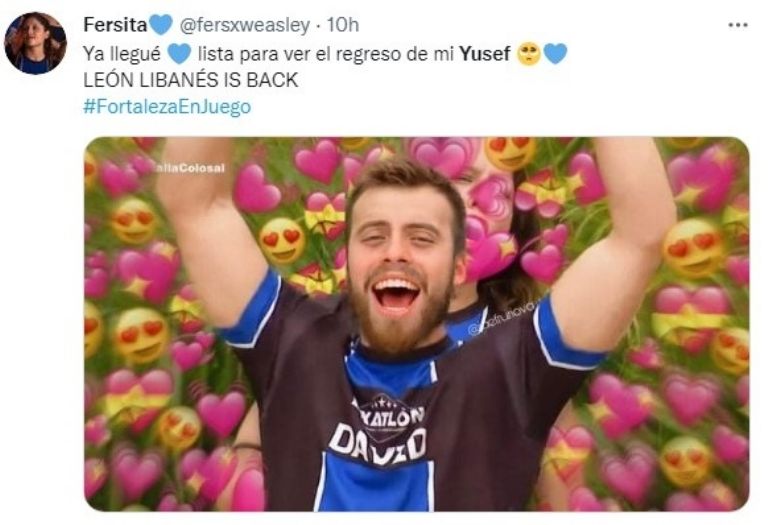Open the three-dot more options menu
The width and height of the screenshot is (768, 525).
pos(738,25)
